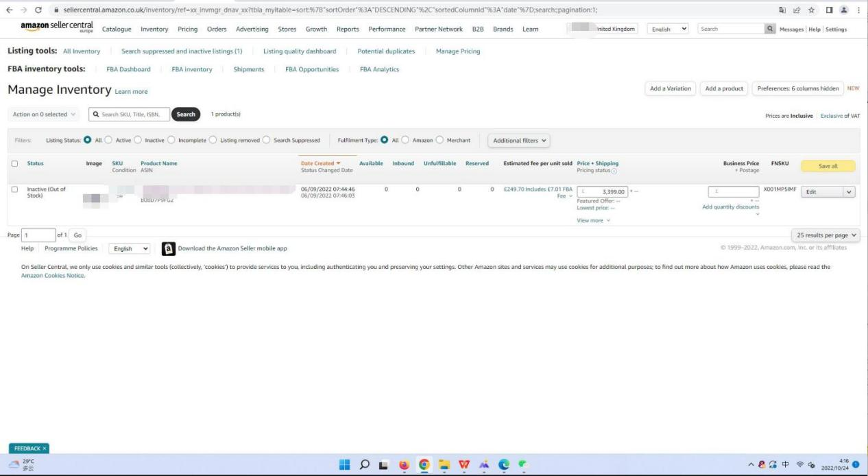868x476 pixels.
Task: Open Microsoft Edge from the taskbar
Action: pyautogui.click(x=504, y=464)
